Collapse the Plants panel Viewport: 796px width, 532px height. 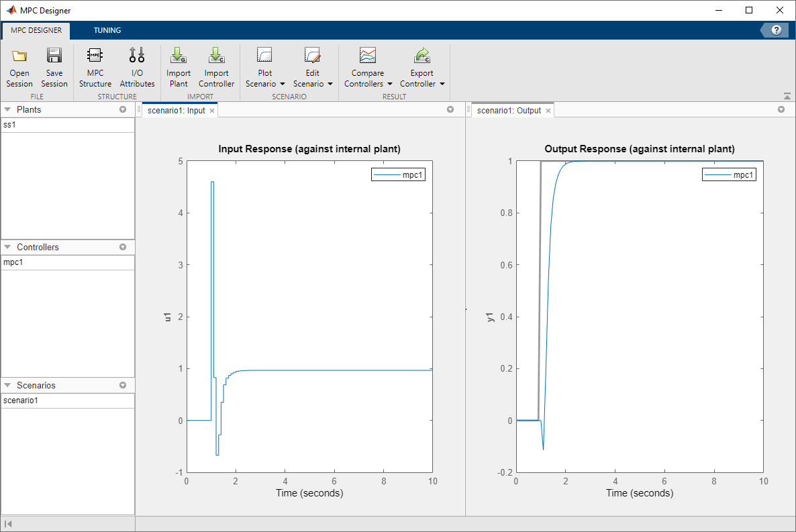coord(7,109)
